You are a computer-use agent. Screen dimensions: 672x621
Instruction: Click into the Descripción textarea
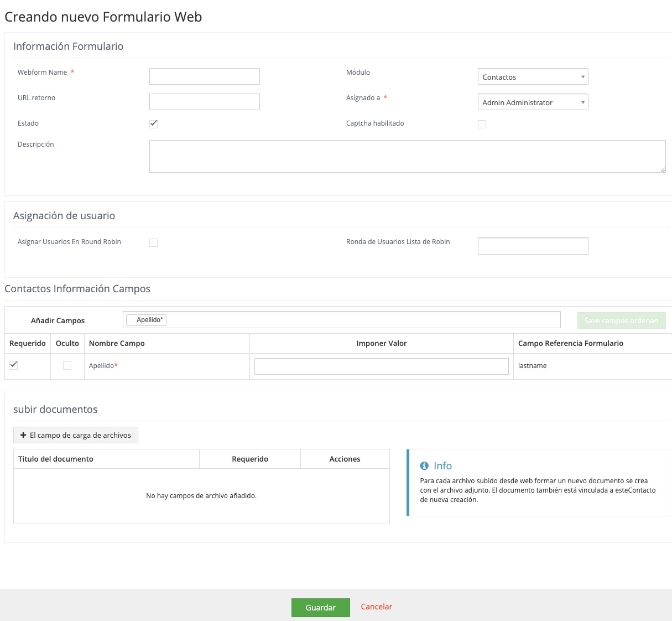point(407,156)
